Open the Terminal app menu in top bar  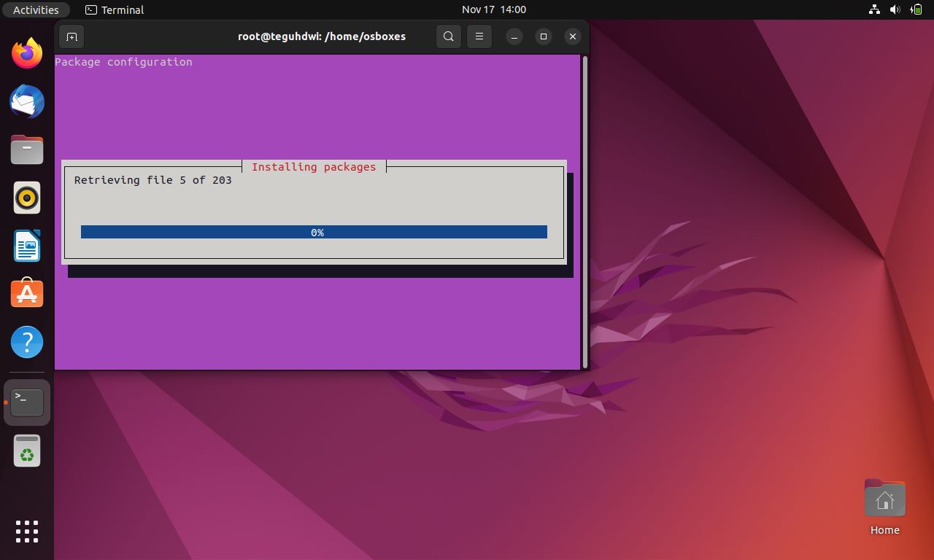click(115, 9)
